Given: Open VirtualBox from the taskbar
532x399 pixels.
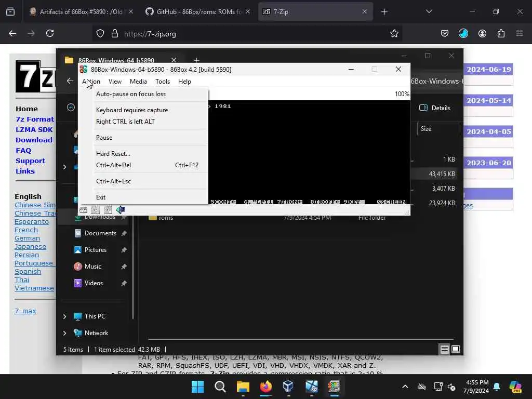Looking at the screenshot, I should (x=288, y=387).
